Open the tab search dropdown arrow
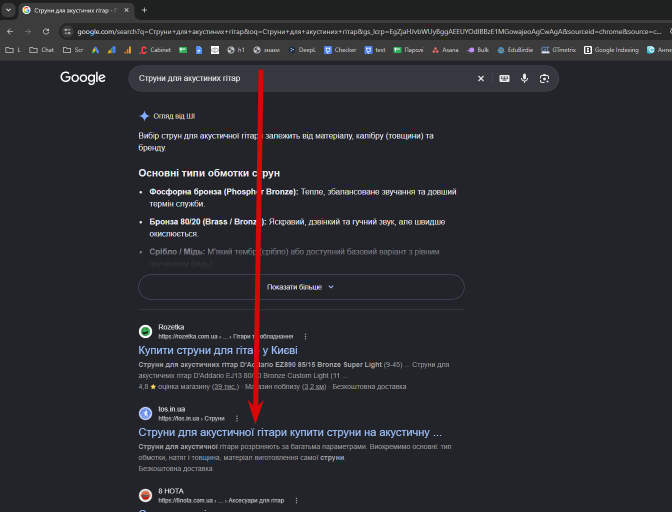 (x=8, y=9)
